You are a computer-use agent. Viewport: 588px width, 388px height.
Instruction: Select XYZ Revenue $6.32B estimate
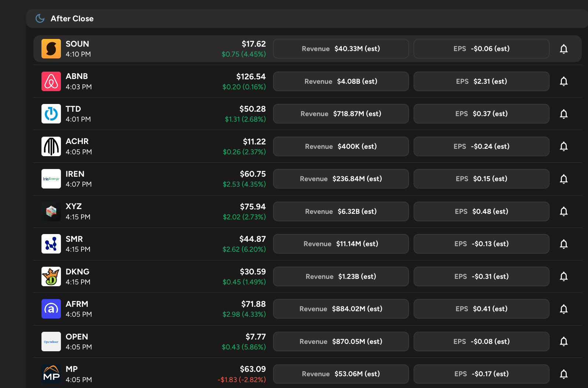341,211
